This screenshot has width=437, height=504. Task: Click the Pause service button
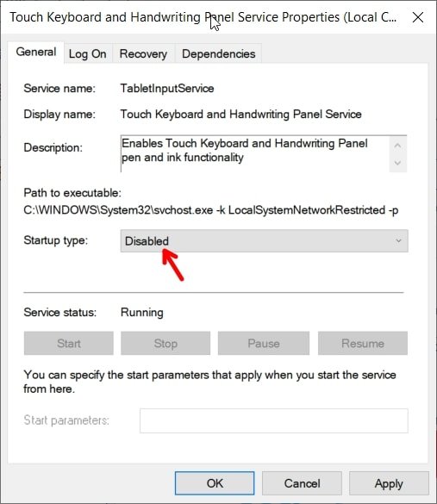pos(264,343)
